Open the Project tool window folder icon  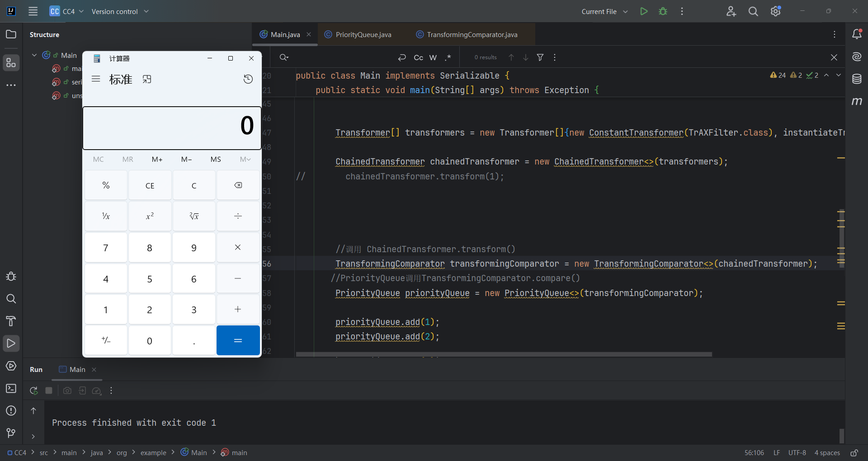(11, 34)
